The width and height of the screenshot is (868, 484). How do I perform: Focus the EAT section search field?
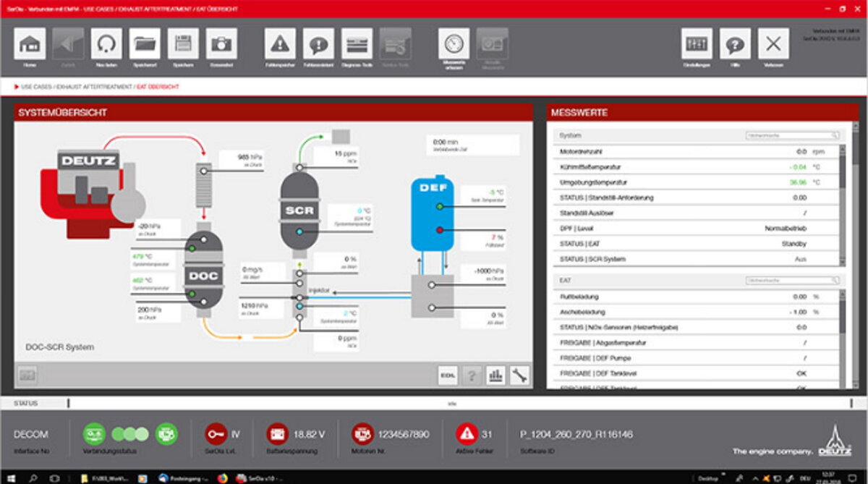(793, 279)
